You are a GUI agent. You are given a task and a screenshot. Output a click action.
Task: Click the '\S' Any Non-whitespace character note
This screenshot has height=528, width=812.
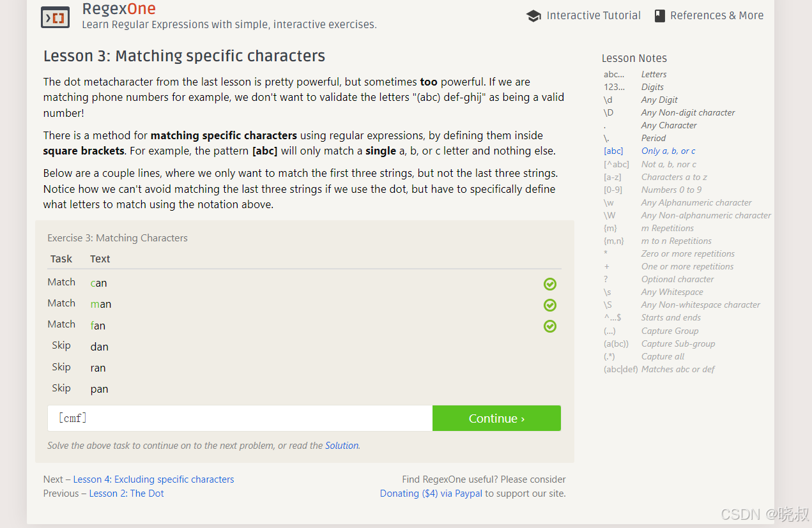[682, 305]
